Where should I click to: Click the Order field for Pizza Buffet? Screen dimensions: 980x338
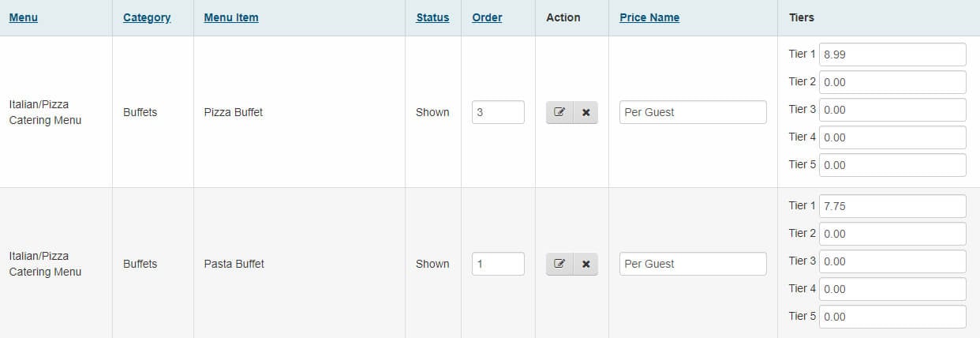[x=498, y=112]
